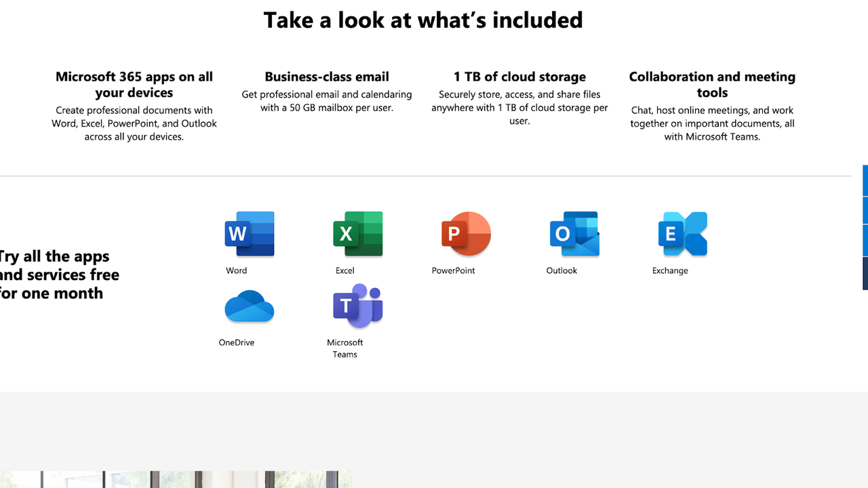Click the Word app icon
The image size is (868, 488).
point(249,234)
